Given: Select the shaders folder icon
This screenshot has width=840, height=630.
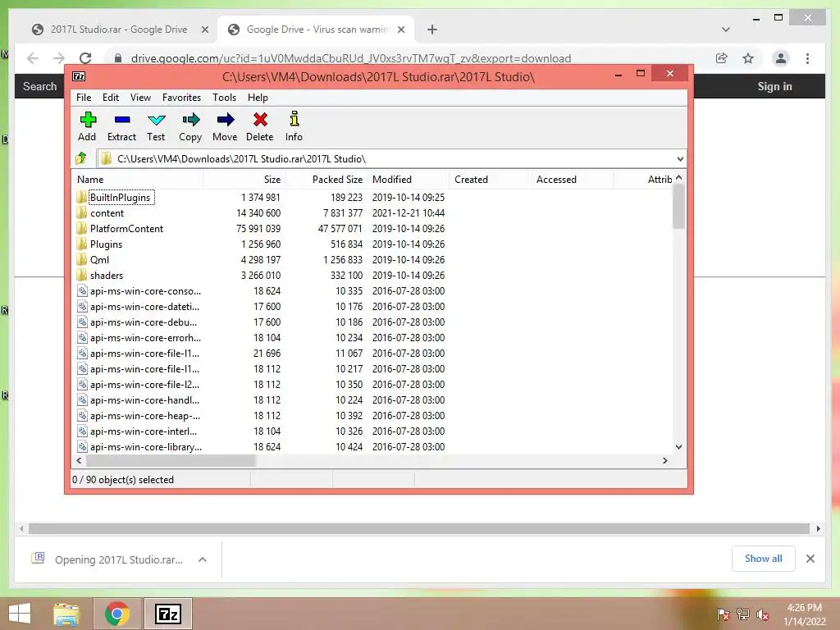Looking at the screenshot, I should click(81, 276).
